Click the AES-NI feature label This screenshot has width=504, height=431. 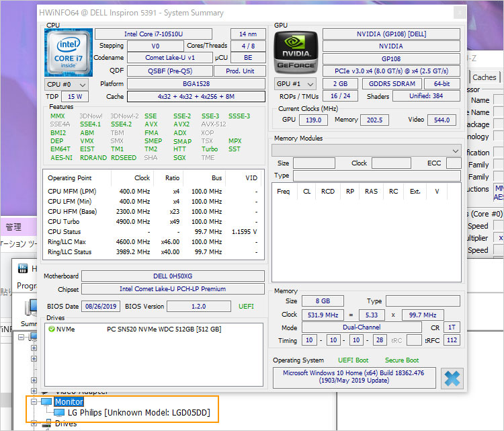61,158
